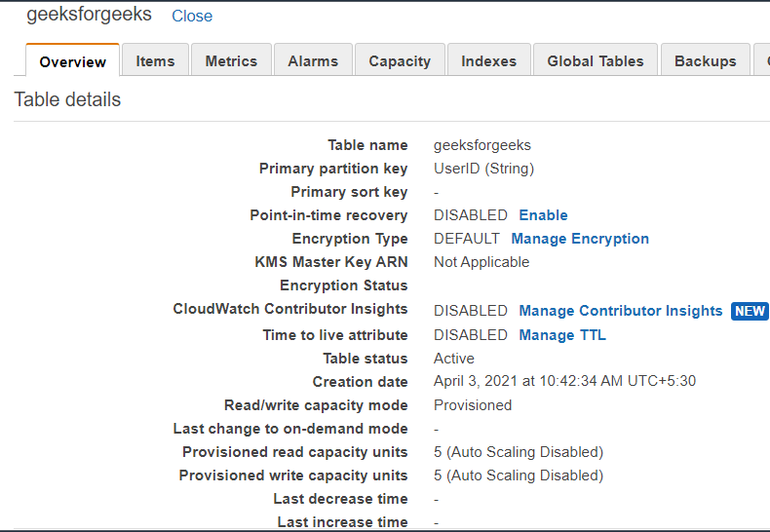The image size is (770, 532).
Task: Open the Backups tab
Action: (705, 60)
